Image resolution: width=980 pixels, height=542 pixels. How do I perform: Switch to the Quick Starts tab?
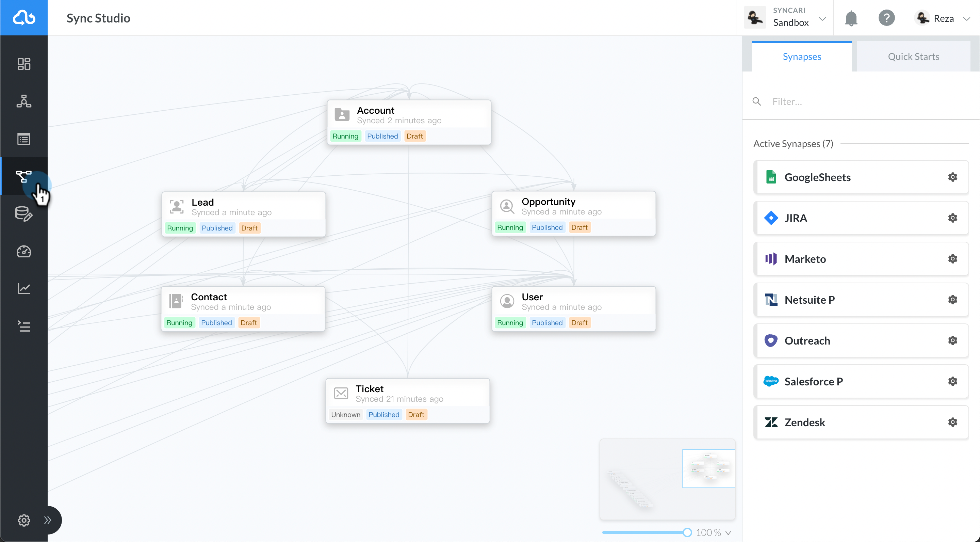click(914, 56)
